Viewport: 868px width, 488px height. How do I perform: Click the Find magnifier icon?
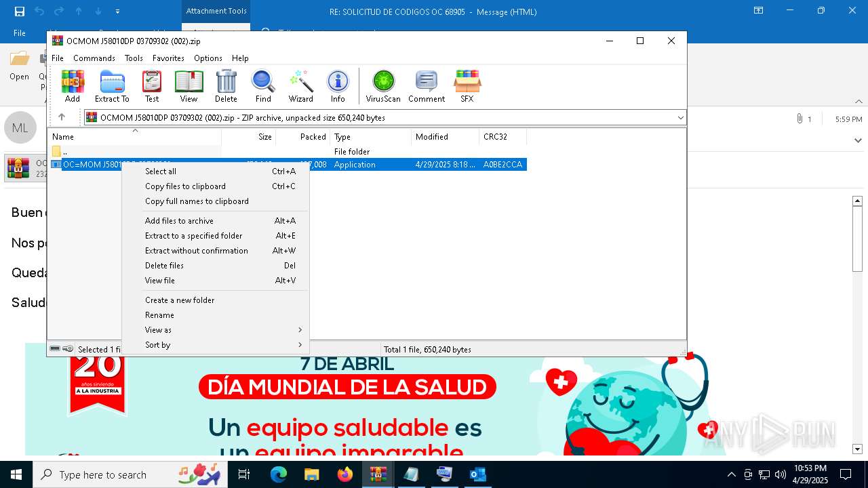click(263, 86)
